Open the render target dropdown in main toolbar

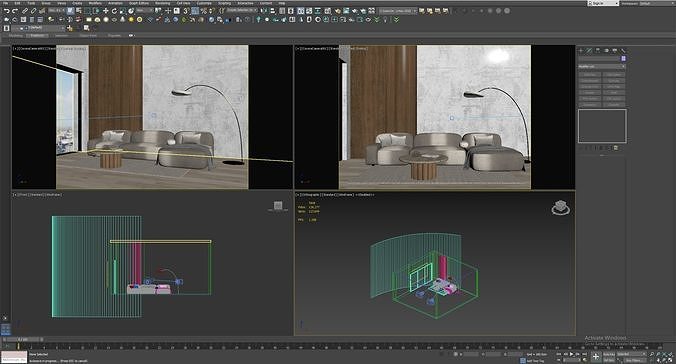[x=397, y=11]
